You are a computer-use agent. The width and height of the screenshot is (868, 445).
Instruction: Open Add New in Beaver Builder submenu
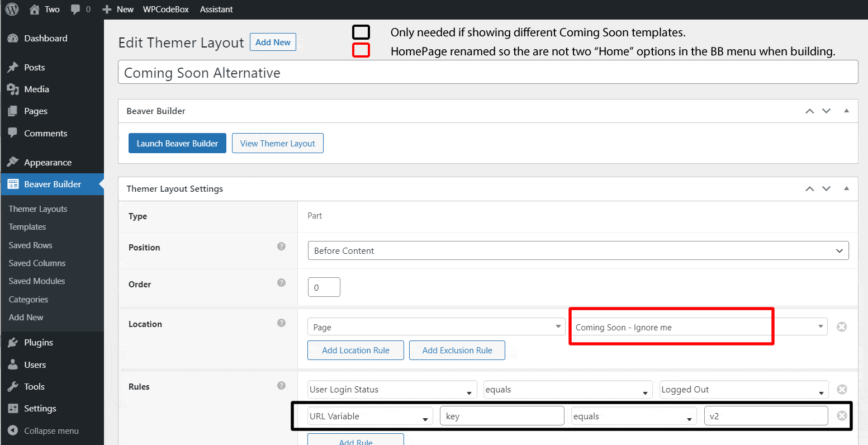point(26,317)
